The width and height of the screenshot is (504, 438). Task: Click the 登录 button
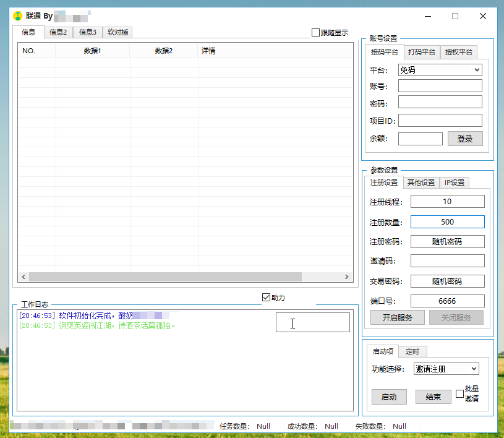(465, 139)
